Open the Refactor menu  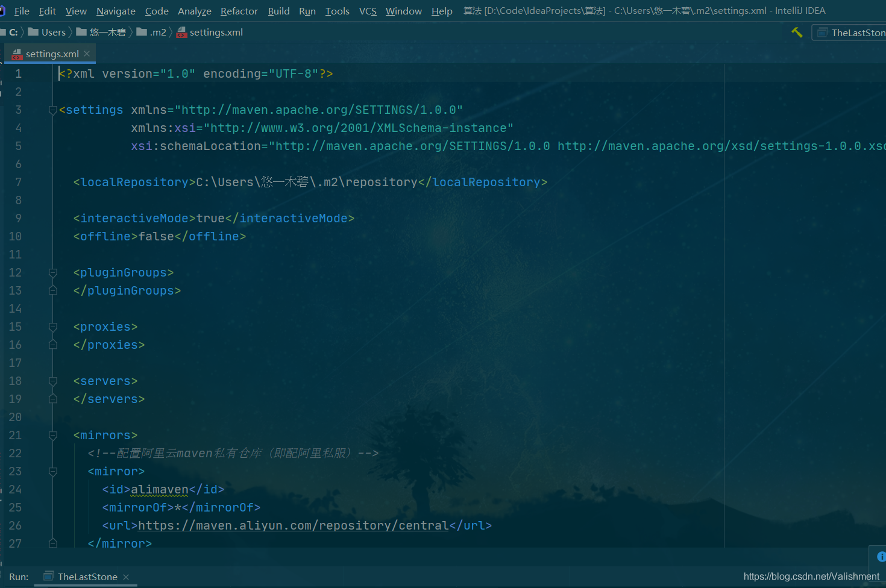pos(239,11)
